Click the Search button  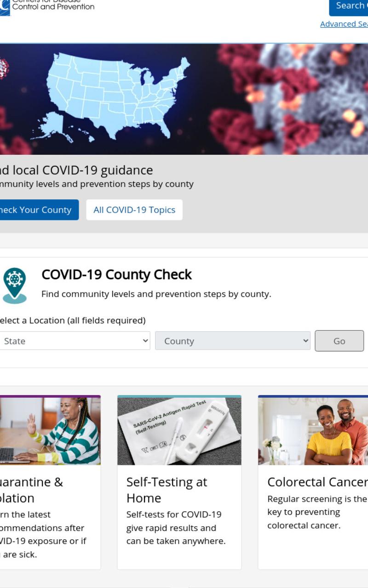[x=349, y=6]
